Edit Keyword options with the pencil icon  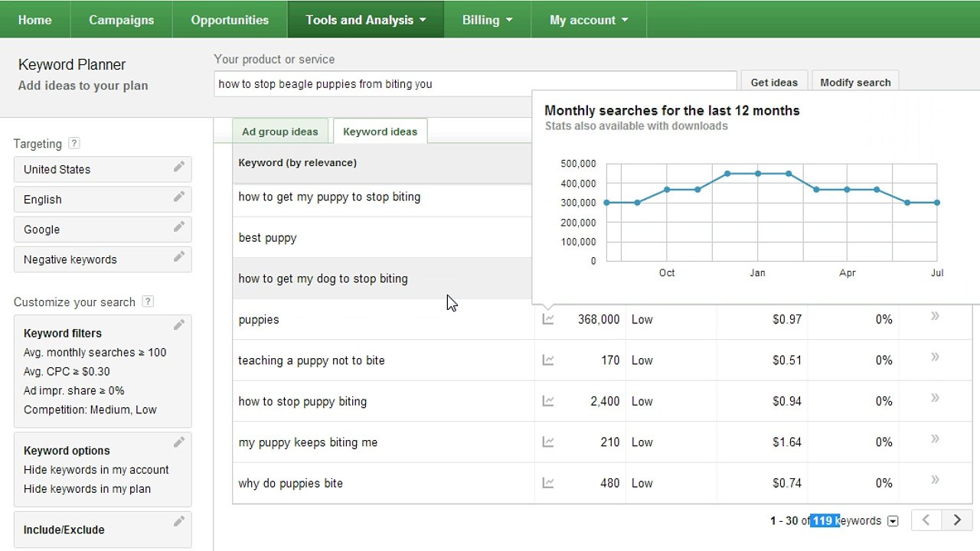178,442
